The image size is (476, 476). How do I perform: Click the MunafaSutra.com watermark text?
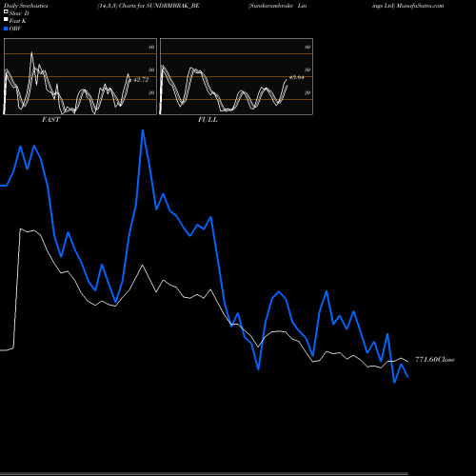tap(420, 6)
